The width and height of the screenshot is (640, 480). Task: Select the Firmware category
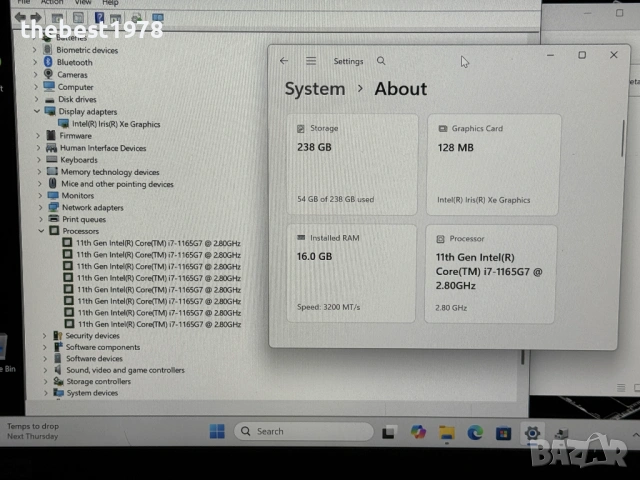pyautogui.click(x=76, y=136)
